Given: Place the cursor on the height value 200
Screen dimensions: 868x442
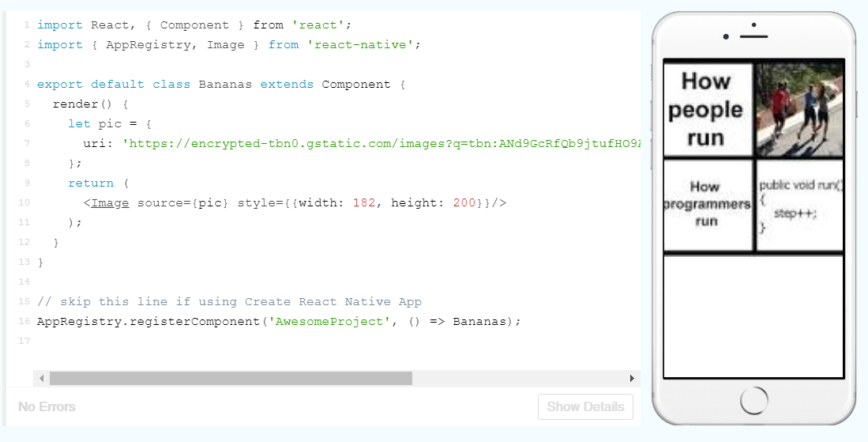Looking at the screenshot, I should [x=464, y=203].
